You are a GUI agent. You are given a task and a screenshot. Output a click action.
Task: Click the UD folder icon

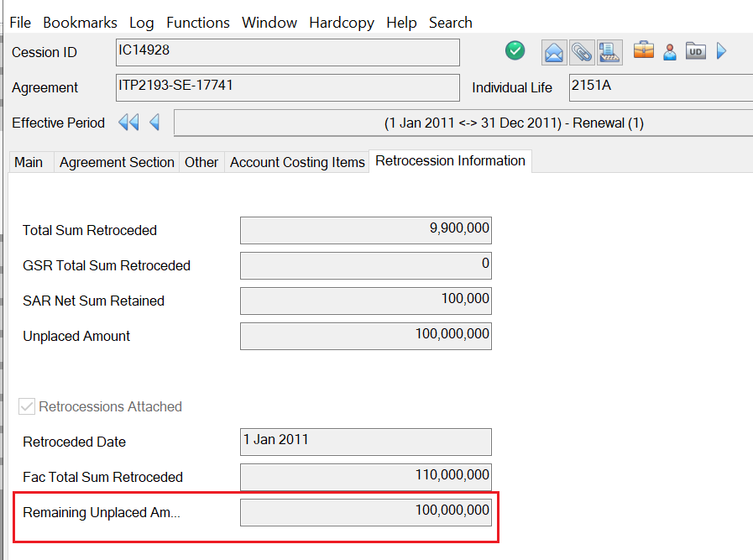(695, 52)
